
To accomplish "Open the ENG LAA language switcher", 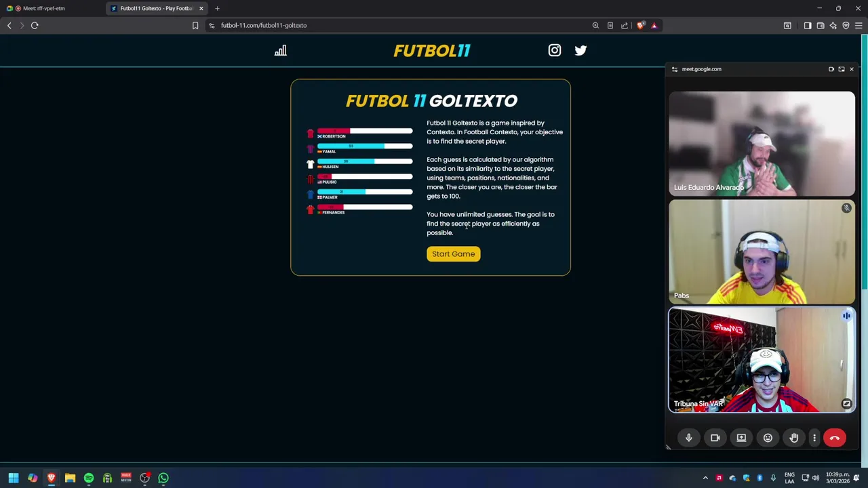I will click(789, 478).
